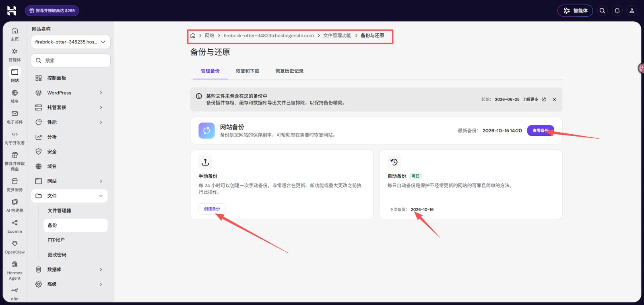Click the 每日 badge next to 自动备份
The height and width of the screenshot is (305, 644).
coord(415,176)
